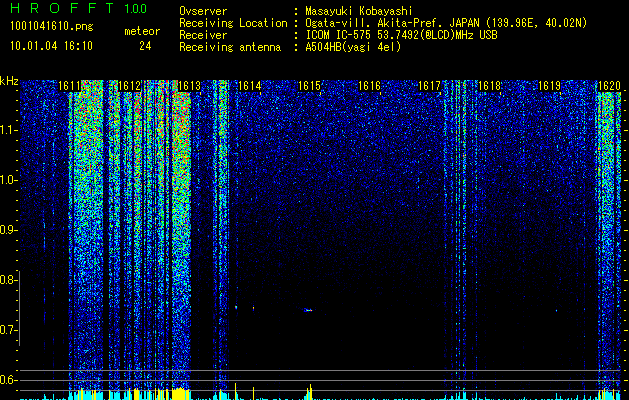Click the 1613 time marker
Image resolution: width=629 pixels, height=400 pixels.
click(x=189, y=86)
